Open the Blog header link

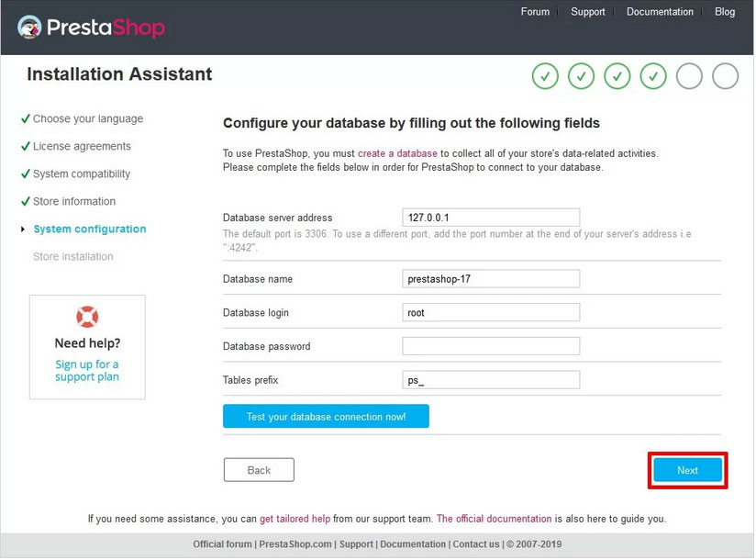tap(725, 12)
